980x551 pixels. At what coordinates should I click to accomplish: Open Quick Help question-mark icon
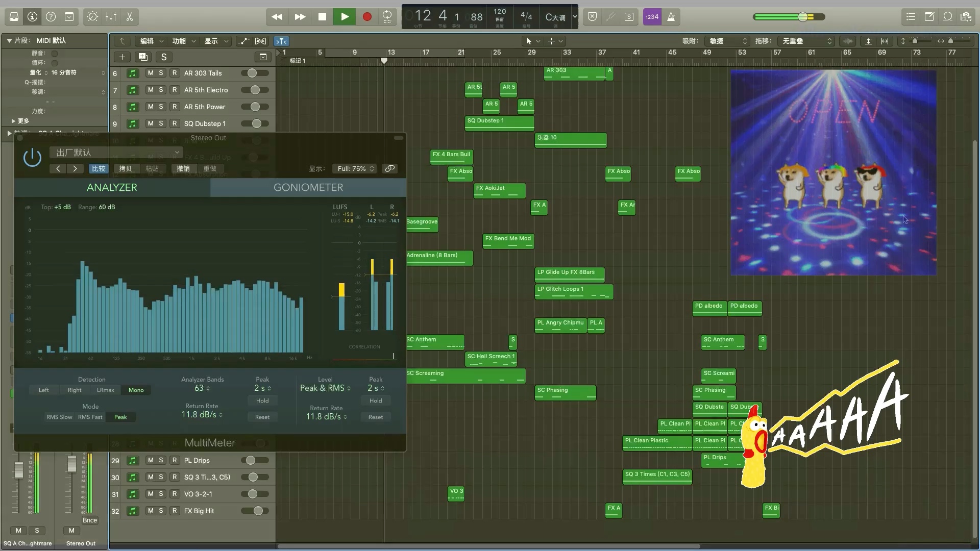coord(51,17)
